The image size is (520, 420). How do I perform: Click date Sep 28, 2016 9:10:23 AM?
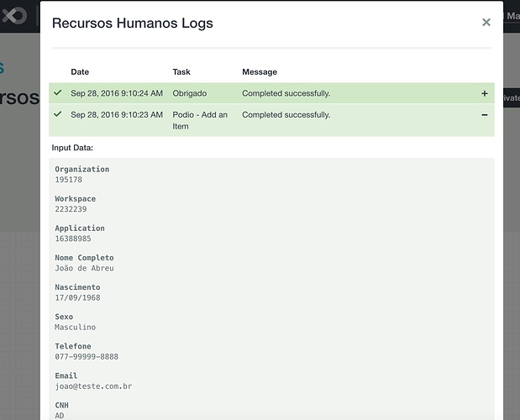click(x=117, y=115)
